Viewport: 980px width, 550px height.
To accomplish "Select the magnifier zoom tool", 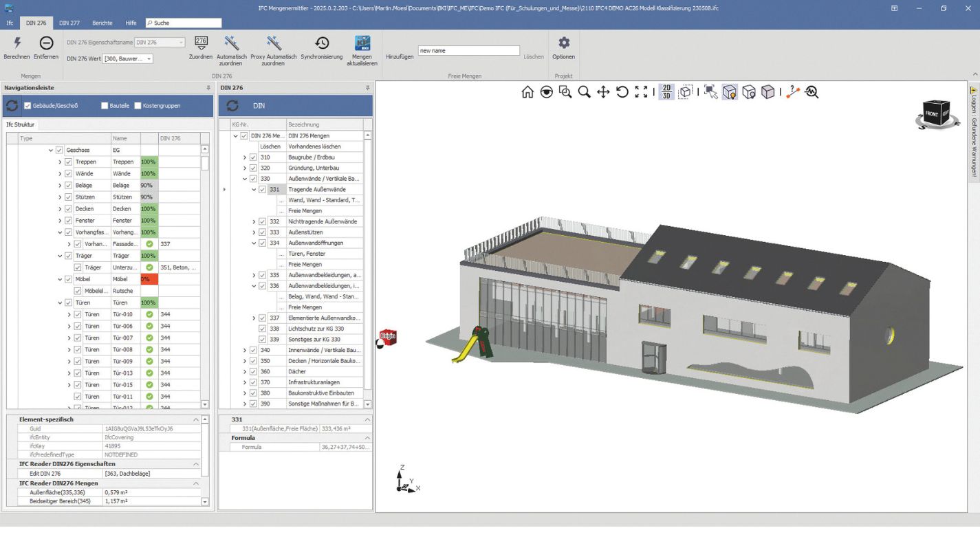I will (x=585, y=92).
